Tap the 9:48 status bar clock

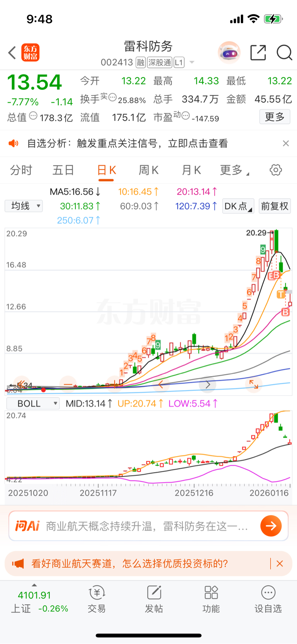pos(39,19)
